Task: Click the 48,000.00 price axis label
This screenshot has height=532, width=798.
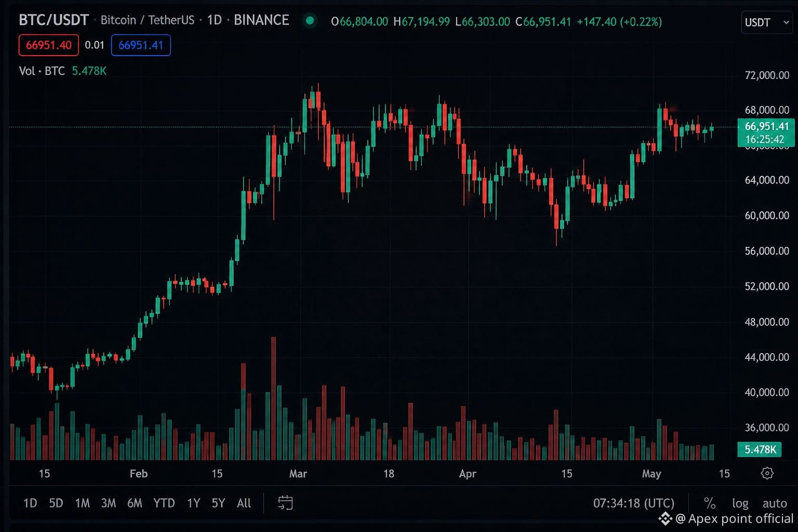Action: click(767, 322)
